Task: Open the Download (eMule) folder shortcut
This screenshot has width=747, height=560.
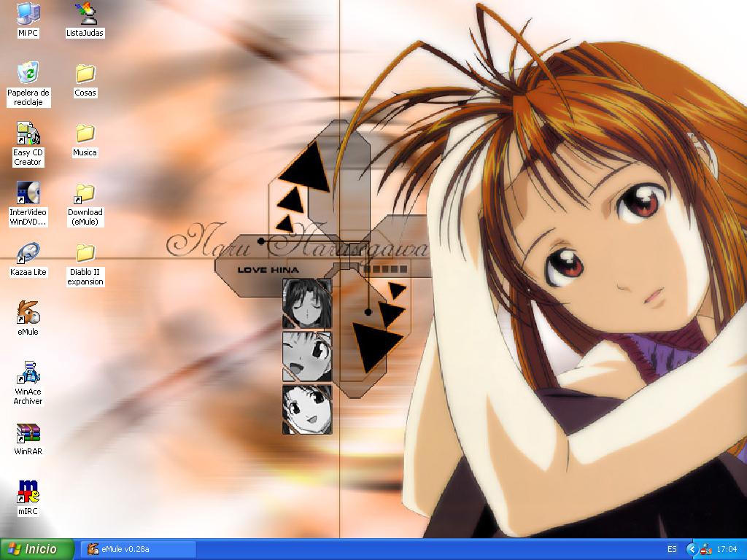Action: [x=85, y=204]
